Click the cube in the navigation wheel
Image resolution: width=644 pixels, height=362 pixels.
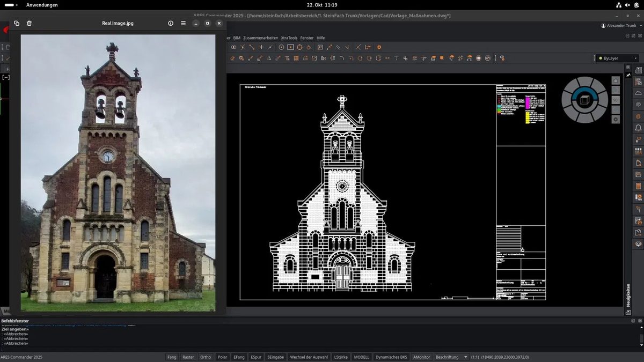[x=584, y=100]
